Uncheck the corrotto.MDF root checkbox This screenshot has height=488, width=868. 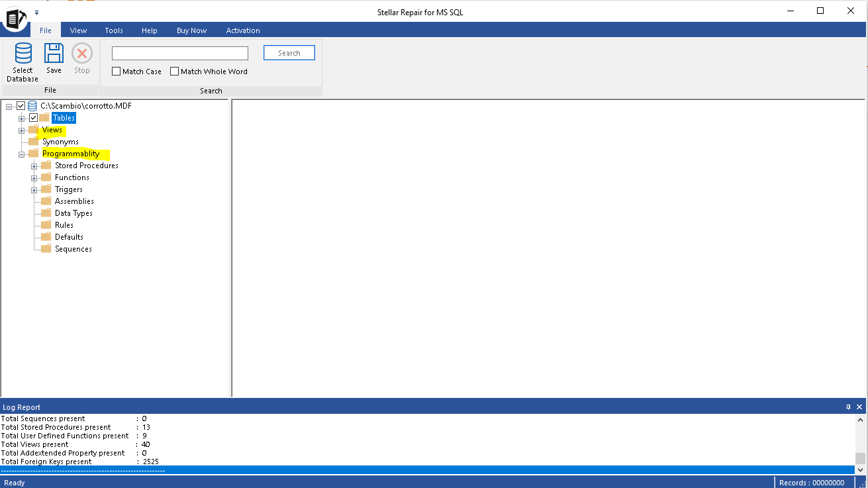pyautogui.click(x=21, y=106)
